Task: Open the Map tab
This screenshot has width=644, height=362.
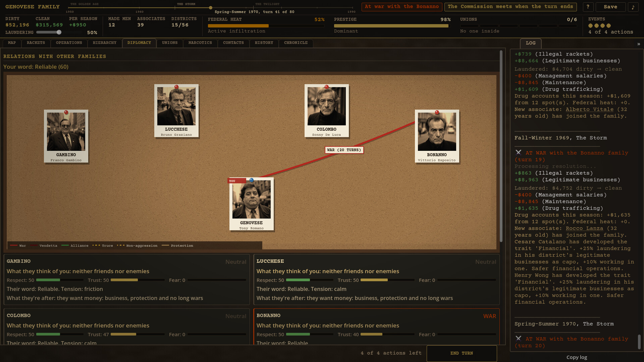Action: [x=12, y=43]
